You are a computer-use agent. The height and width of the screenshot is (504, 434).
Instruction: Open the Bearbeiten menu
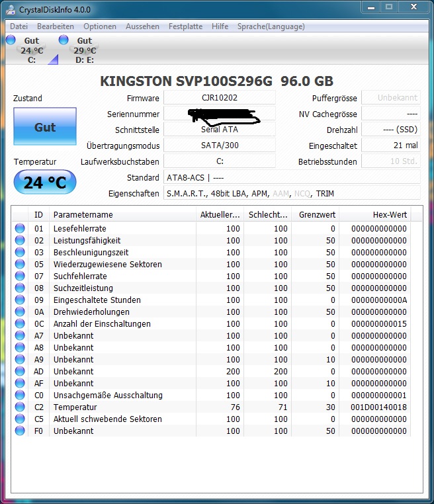click(x=56, y=26)
